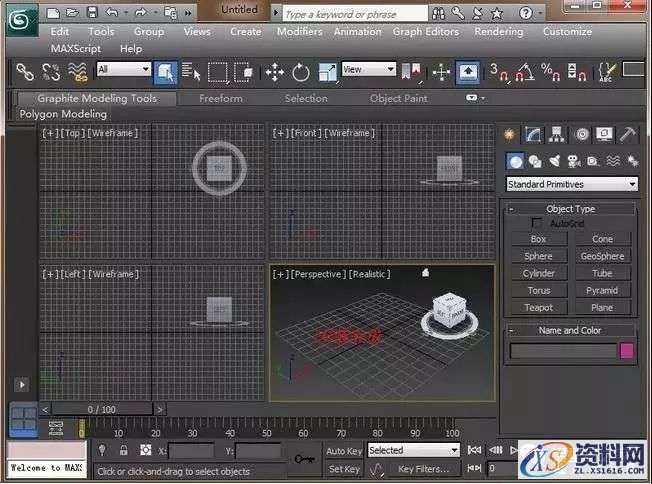Open the Edit menu
This screenshot has height=484, width=652.
60,32
